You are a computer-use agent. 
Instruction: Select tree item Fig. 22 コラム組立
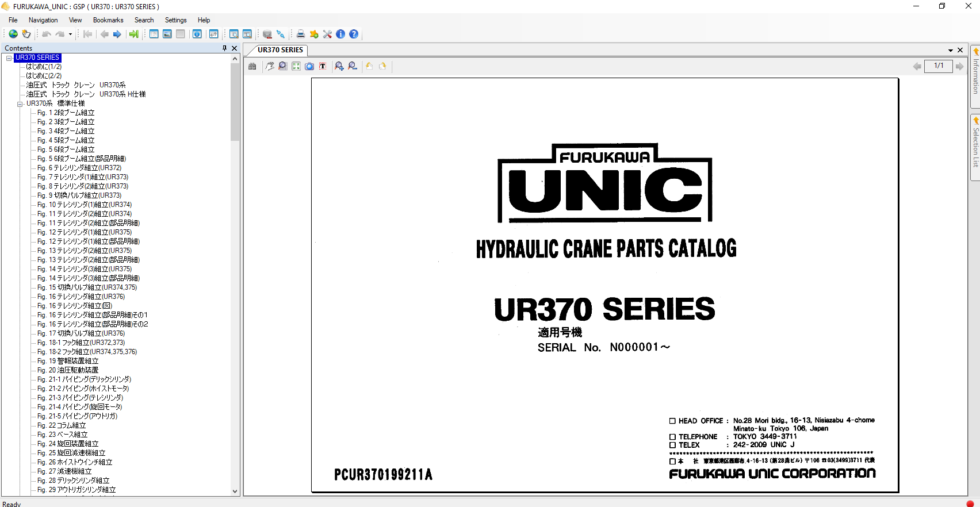(62, 425)
